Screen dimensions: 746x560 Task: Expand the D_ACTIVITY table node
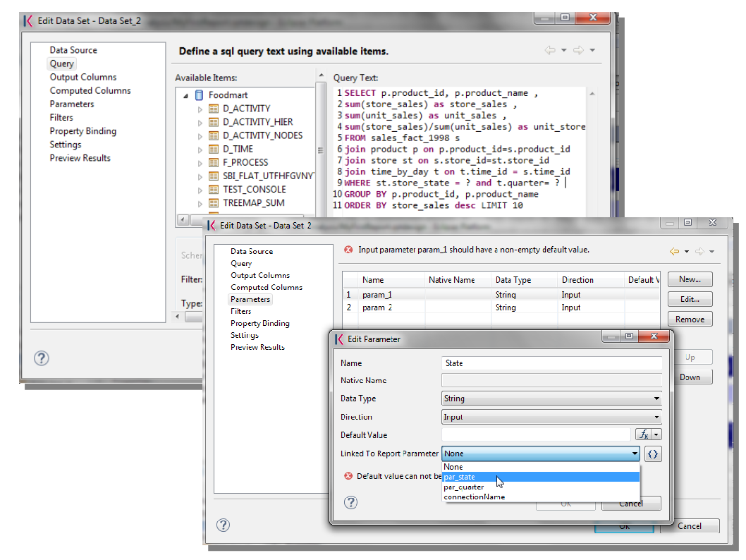click(x=200, y=109)
